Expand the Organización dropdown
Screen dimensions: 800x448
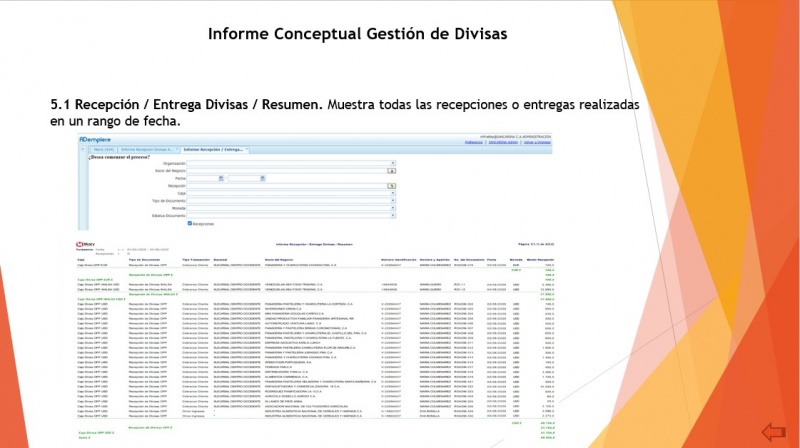(393, 162)
